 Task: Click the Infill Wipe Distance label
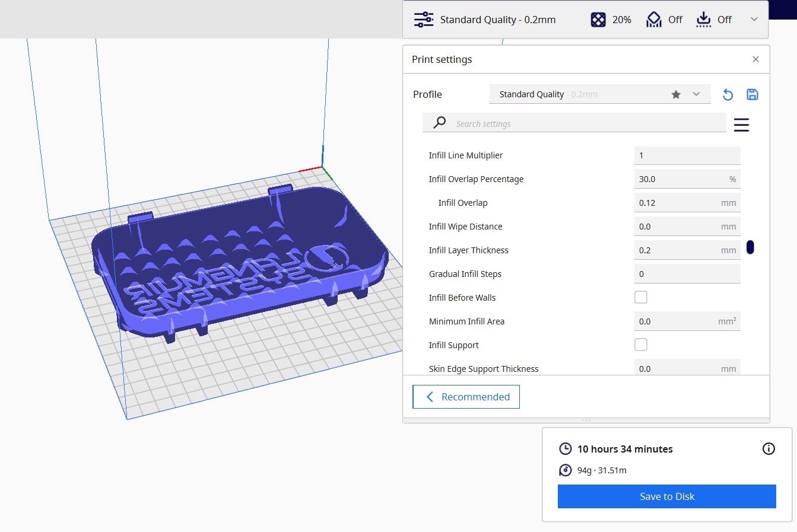pos(466,227)
